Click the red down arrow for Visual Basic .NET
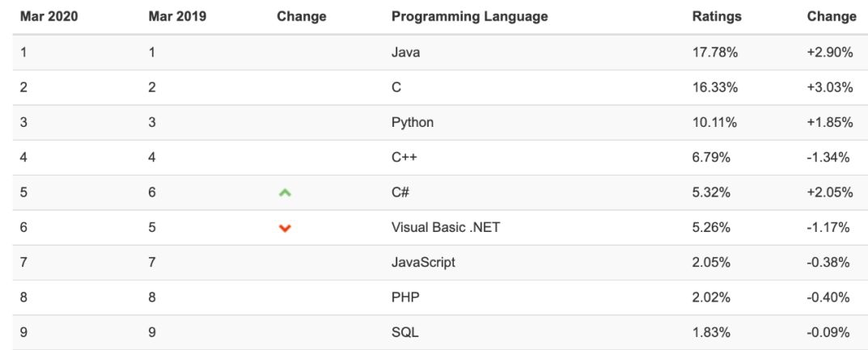 (284, 228)
